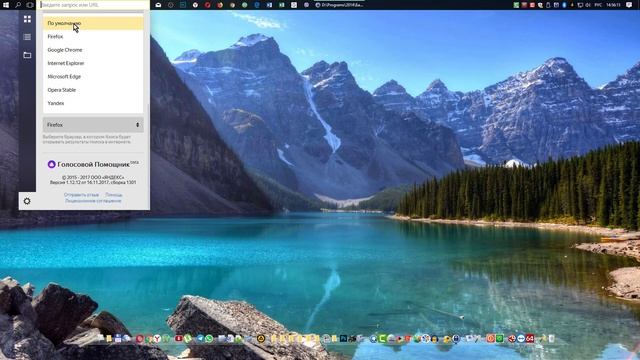Select 'По умолчанию' browser option

point(93,23)
